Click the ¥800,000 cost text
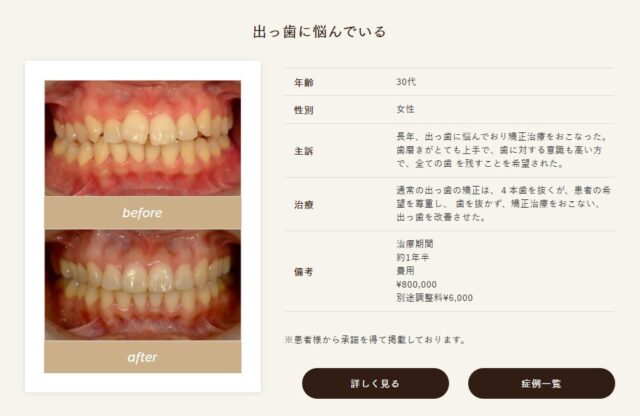This screenshot has width=640, height=416. tap(416, 284)
